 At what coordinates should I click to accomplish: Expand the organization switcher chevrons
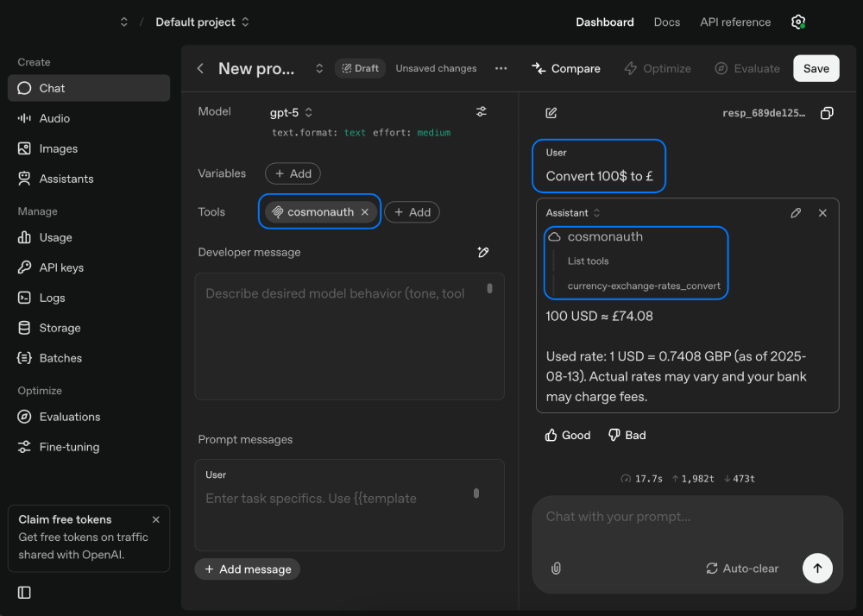point(123,22)
